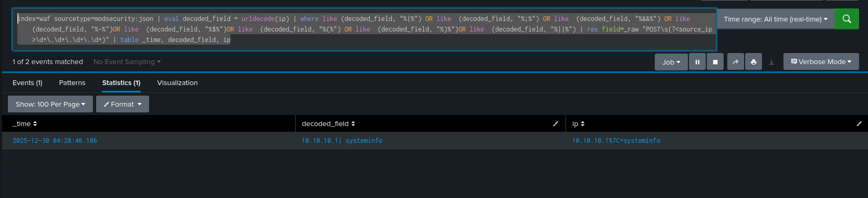Click timestamp 2025-12-30 04:28:46.186 cell
The height and width of the screenshot is (198, 868).
55,141
